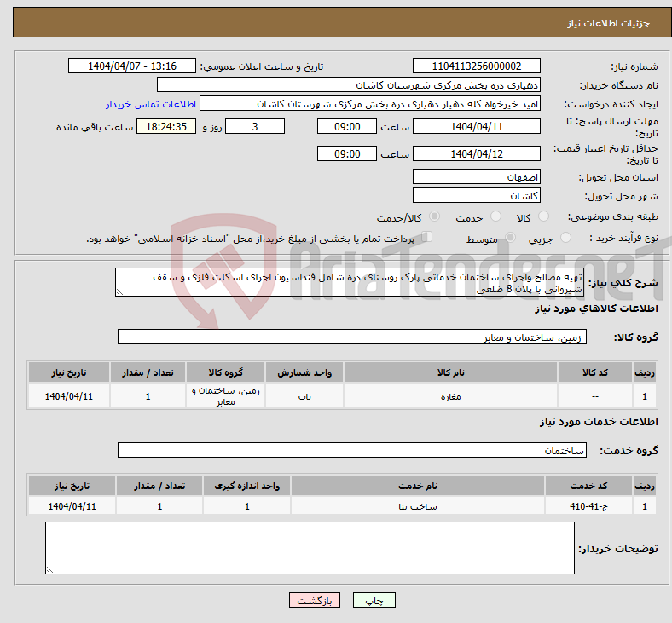Click the اصفهان delivery province field
672x623 pixels.
(476, 176)
